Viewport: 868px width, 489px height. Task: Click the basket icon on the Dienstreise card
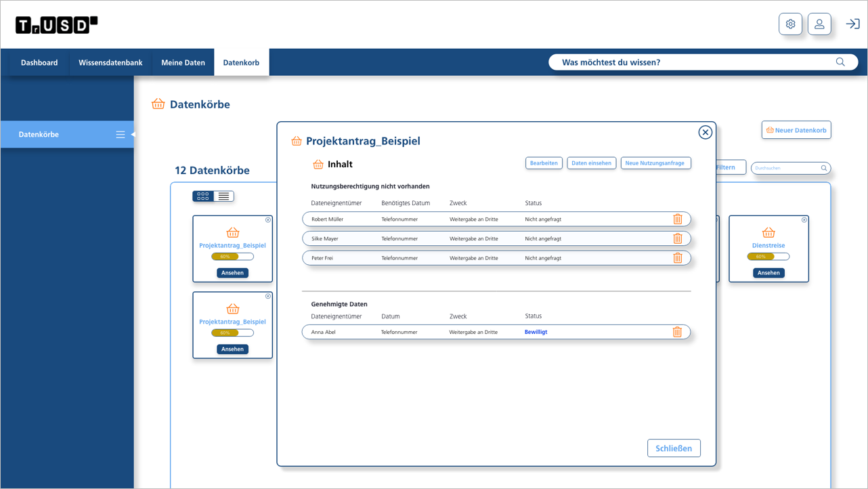tap(768, 232)
